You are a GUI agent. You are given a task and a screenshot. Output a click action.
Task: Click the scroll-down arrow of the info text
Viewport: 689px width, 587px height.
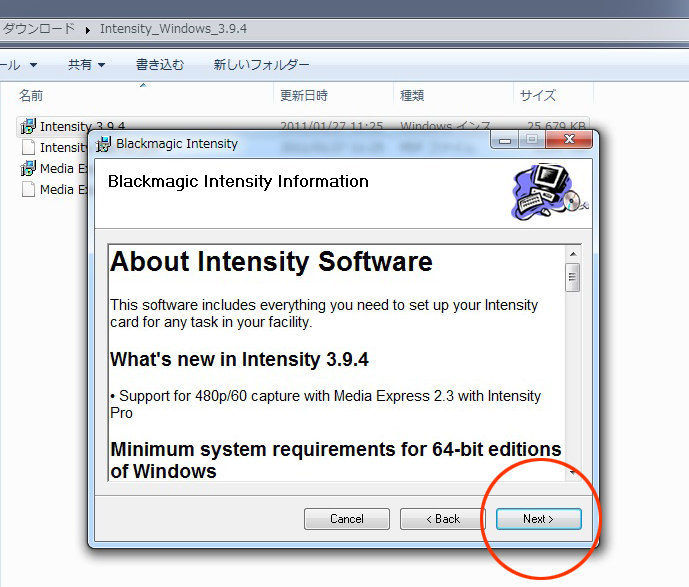[x=573, y=473]
